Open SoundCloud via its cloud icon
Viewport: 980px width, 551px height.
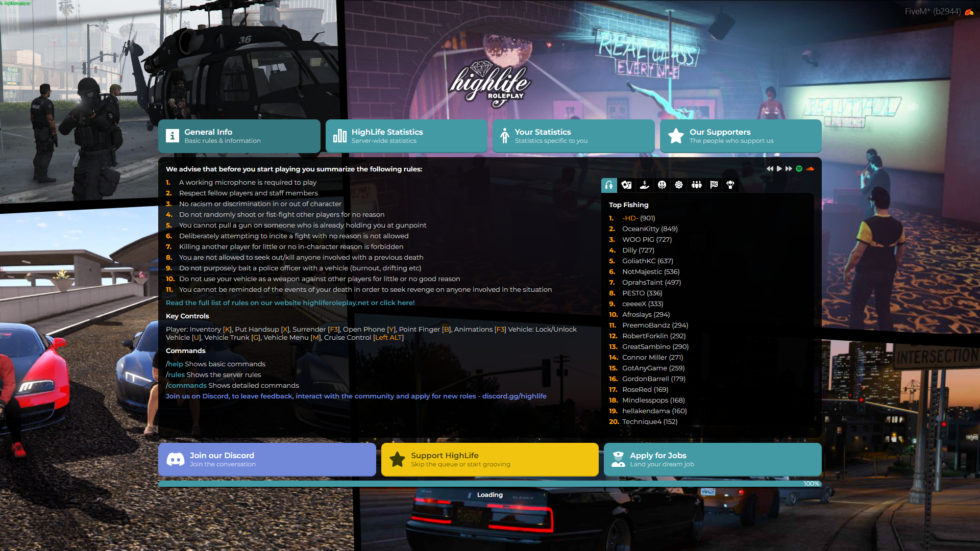(811, 168)
